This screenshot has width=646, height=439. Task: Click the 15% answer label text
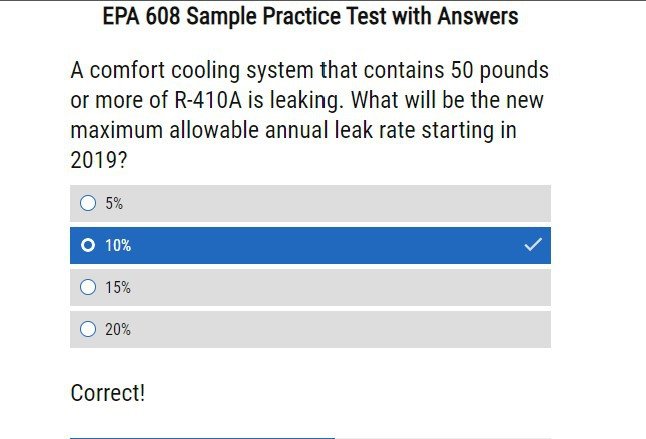118,287
